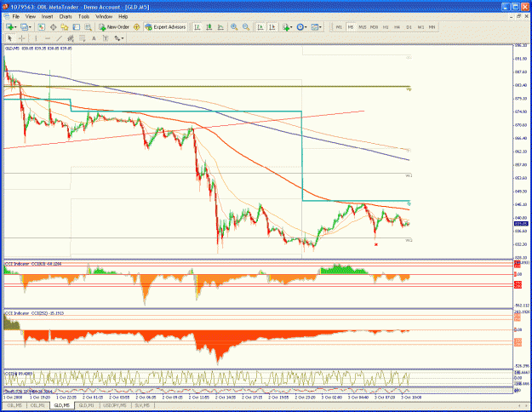Open the File menu
Screen dimensions: 532x412
click(x=16, y=16)
